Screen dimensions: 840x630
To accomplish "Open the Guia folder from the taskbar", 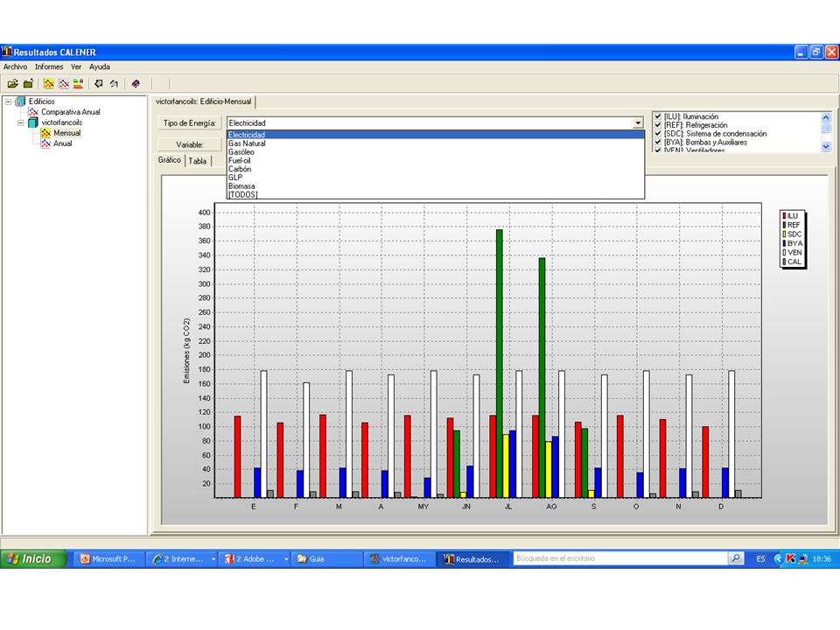I will click(x=328, y=559).
